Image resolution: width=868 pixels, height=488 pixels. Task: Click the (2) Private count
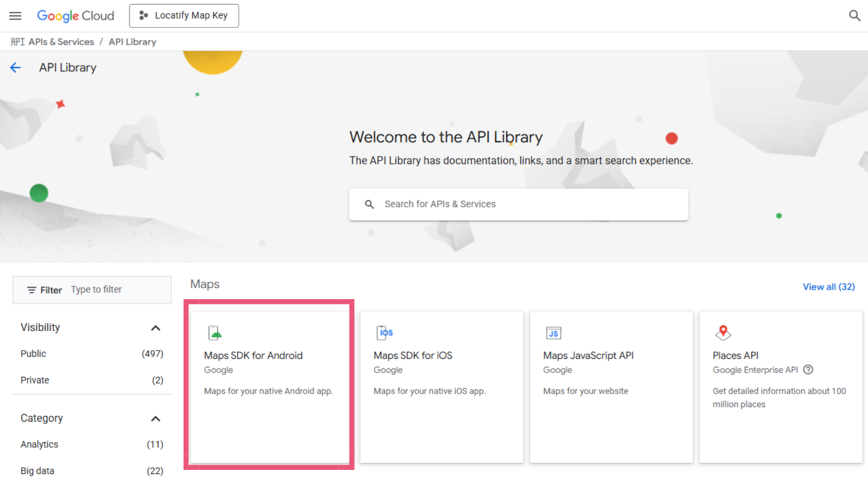pos(157,380)
